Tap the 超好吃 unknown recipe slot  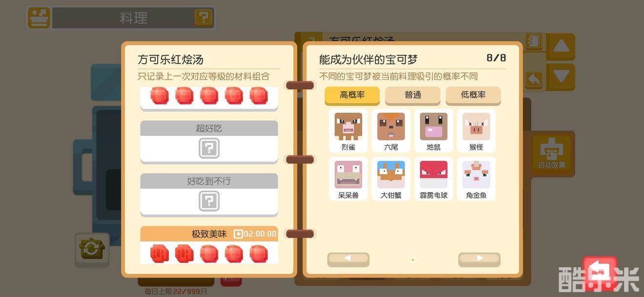tap(209, 142)
